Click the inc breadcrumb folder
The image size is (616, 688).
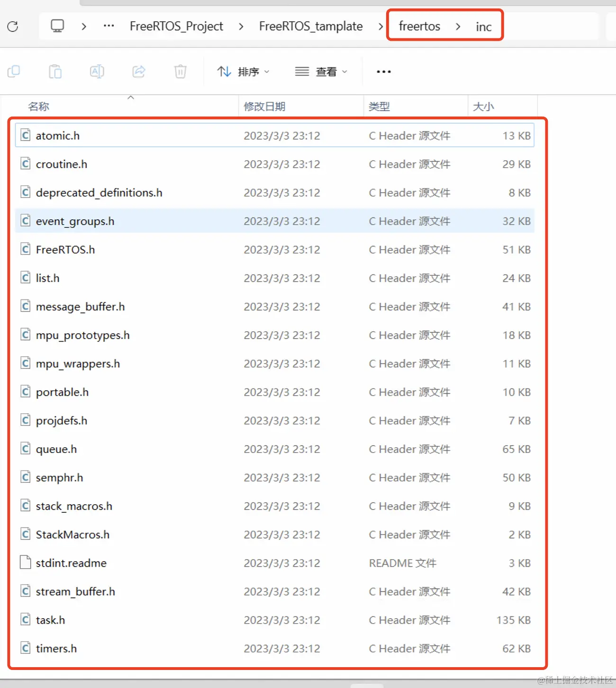coord(484,27)
